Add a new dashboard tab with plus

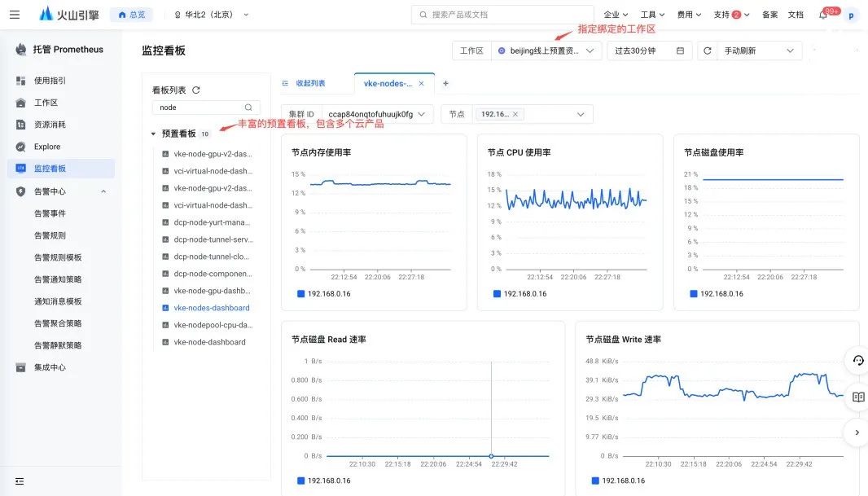point(445,83)
